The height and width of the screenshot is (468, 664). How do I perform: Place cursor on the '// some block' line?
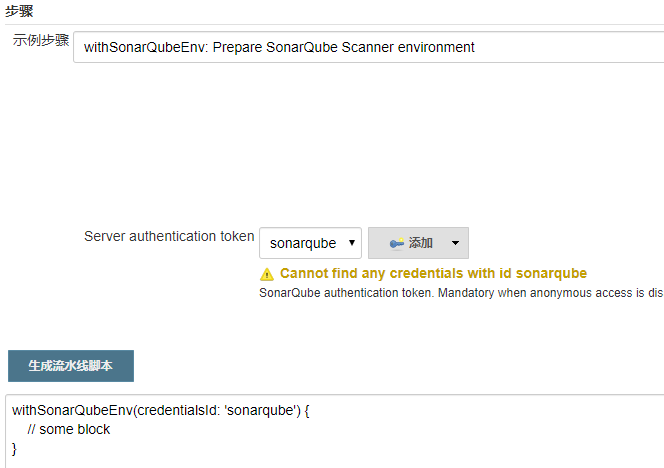68,429
